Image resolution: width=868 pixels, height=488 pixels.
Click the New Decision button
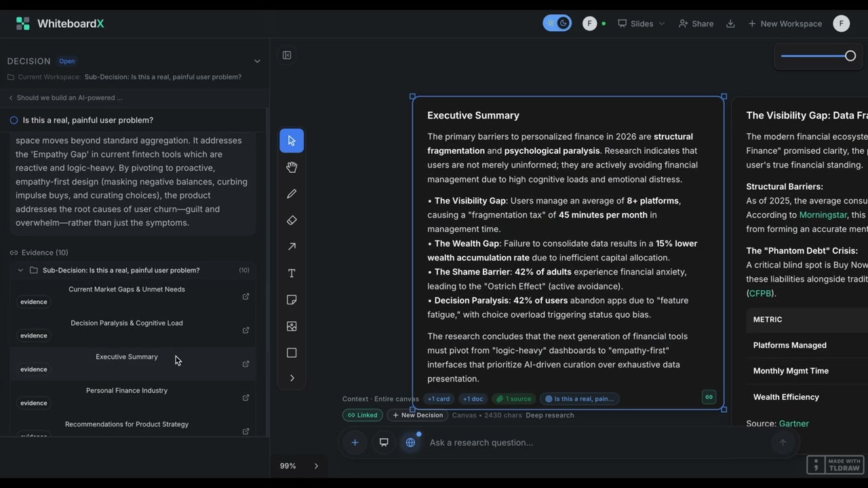tap(417, 415)
